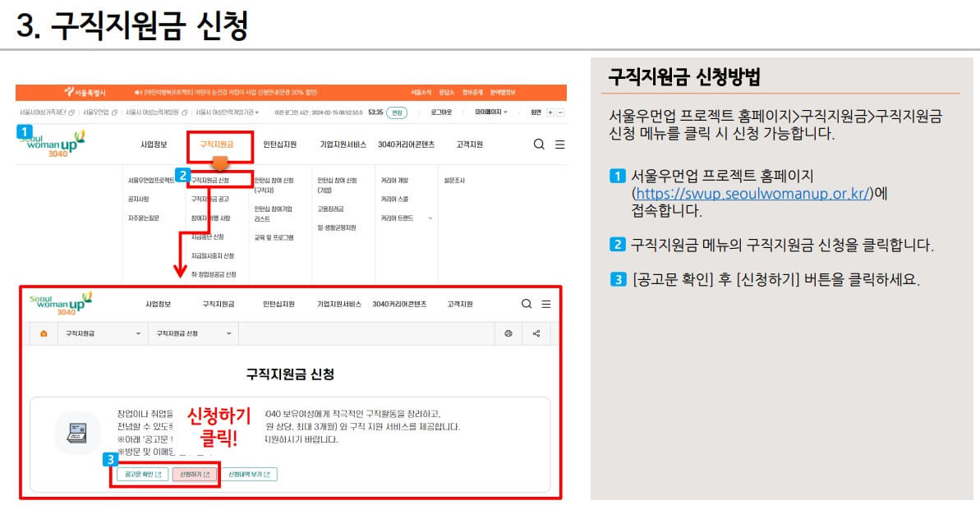980x505 pixels.
Task: Click Seoul woman up logo on 구직지원금 신청 page
Action: (62, 304)
